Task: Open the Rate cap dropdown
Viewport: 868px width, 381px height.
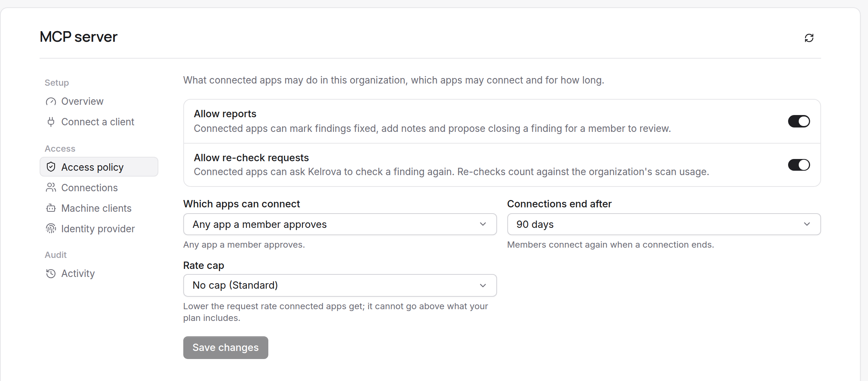Action: point(340,285)
